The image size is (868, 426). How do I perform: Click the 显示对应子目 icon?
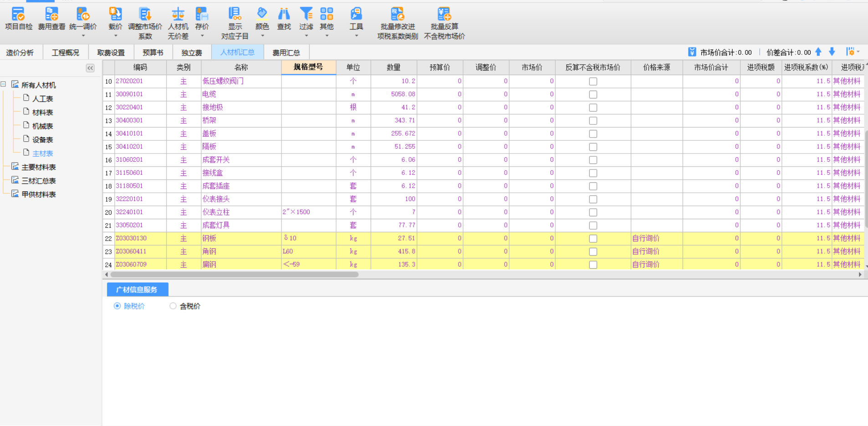coord(235,14)
